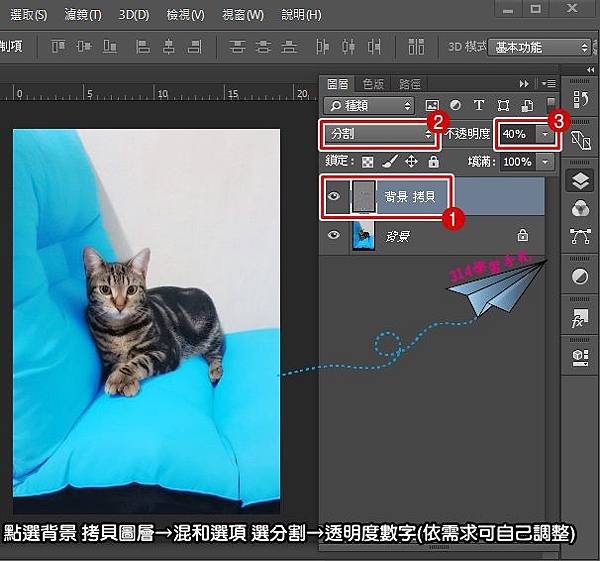Viewport: 600px width, 561px height.
Task: Click the distribute horizontal centers icon
Action: (x=348, y=47)
